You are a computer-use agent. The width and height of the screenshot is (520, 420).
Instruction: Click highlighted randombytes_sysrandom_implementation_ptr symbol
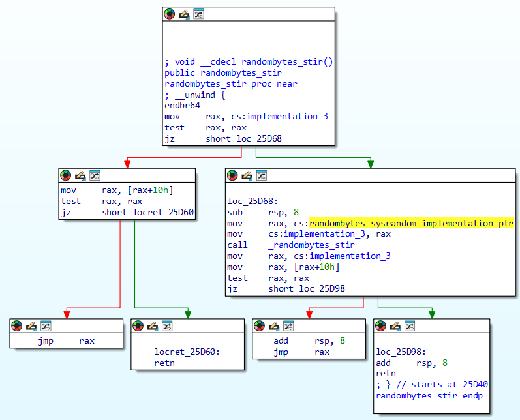tap(412, 224)
